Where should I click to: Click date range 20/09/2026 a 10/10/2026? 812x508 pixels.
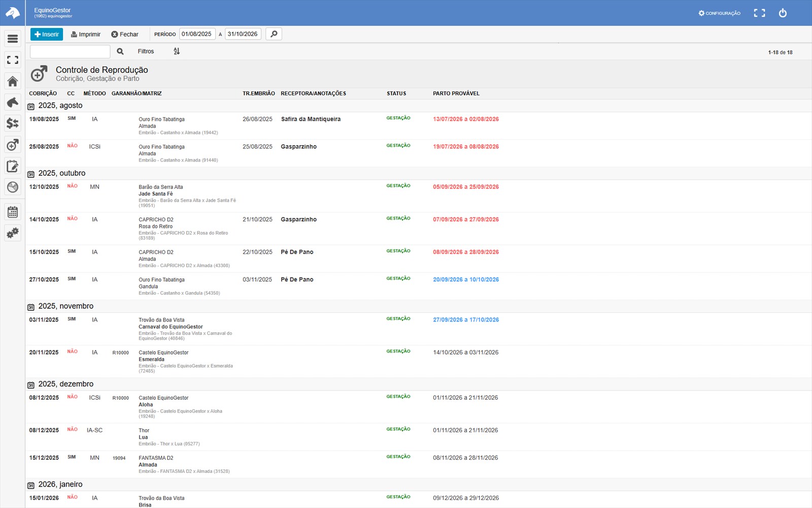466,279
